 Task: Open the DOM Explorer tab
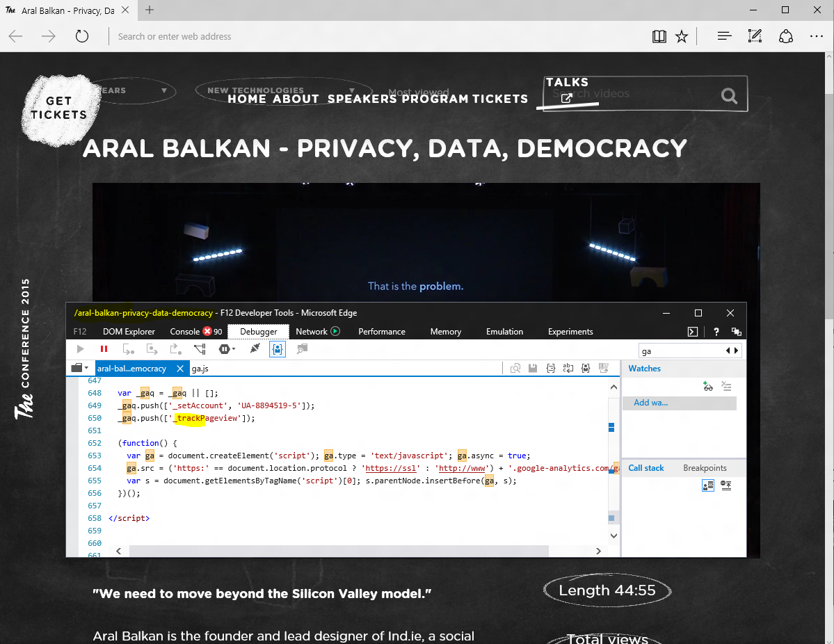tap(129, 331)
